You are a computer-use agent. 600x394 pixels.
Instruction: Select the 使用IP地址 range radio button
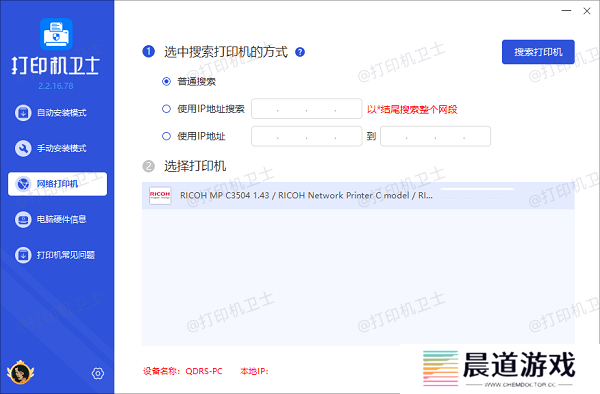click(x=166, y=136)
